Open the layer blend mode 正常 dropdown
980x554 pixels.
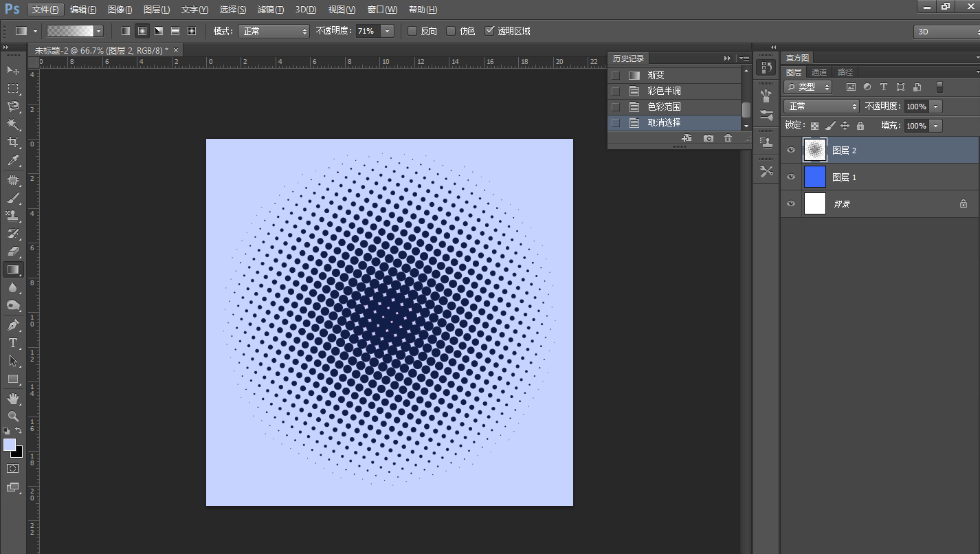[822, 107]
